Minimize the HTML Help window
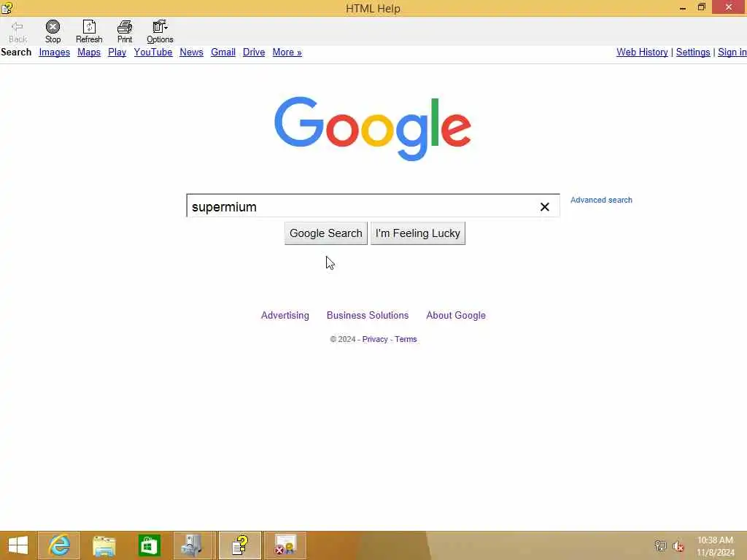The image size is (747, 560). (x=683, y=7)
